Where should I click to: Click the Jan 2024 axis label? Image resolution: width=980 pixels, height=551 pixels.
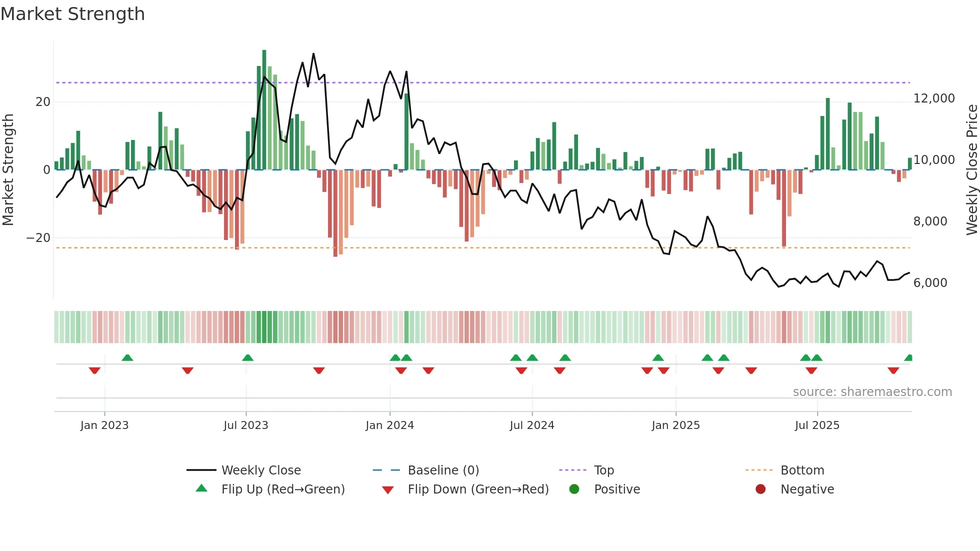[389, 425]
